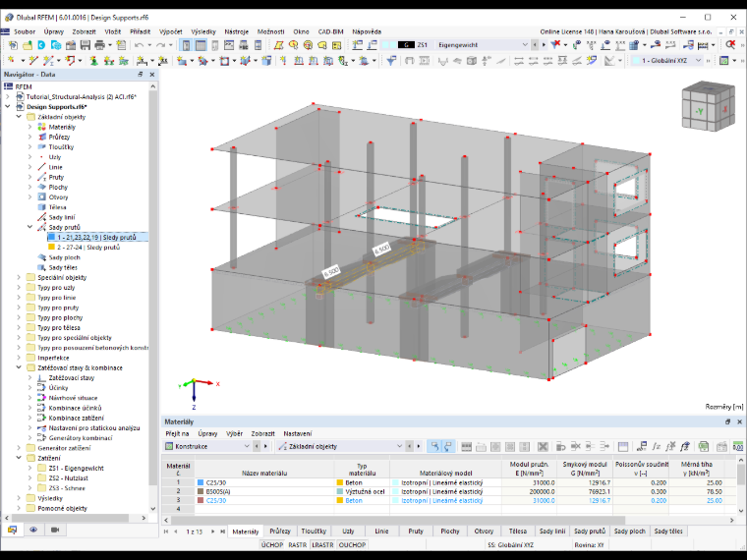Open the Eigengewicht load case dropdown
The image size is (747, 560).
click(525, 45)
